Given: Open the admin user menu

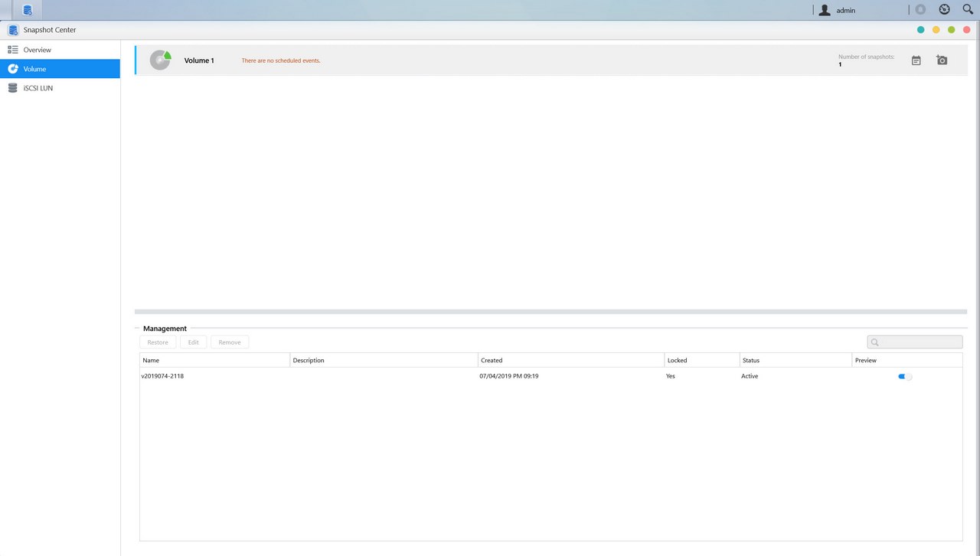Looking at the screenshot, I should pyautogui.click(x=846, y=11).
